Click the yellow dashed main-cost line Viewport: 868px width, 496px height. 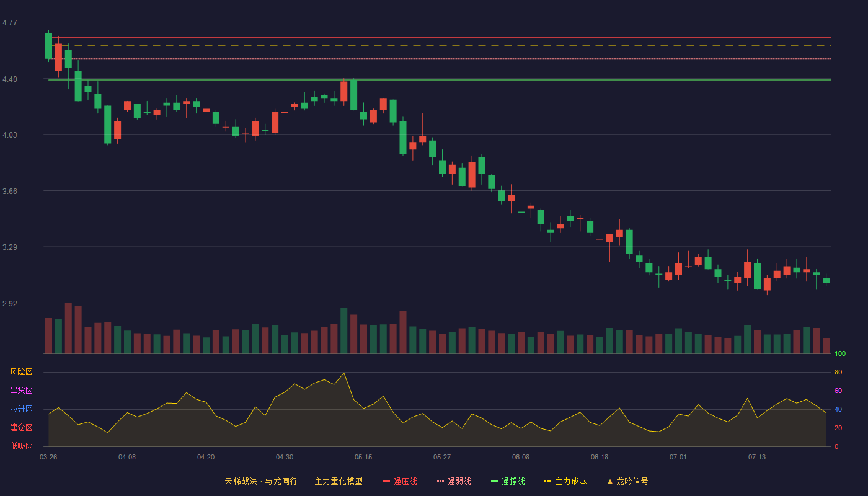click(x=440, y=45)
